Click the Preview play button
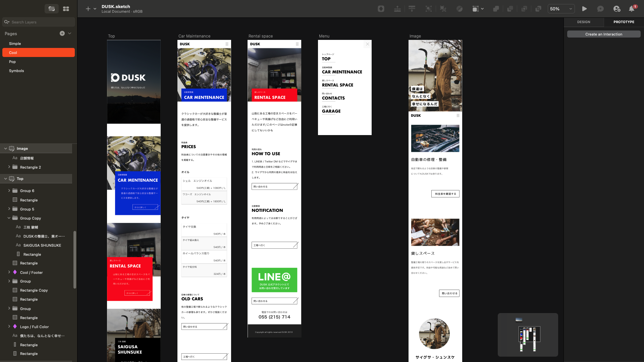Screen dimensions: 644x362 (x=584, y=9)
